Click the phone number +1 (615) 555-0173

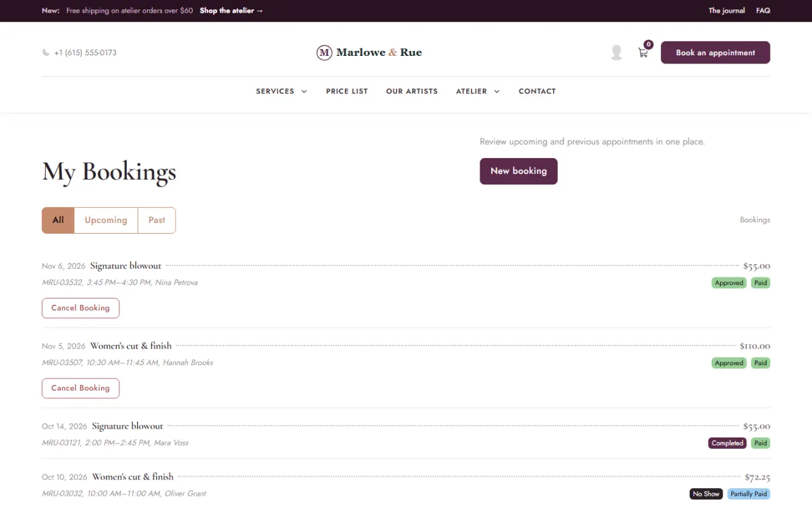tap(86, 53)
